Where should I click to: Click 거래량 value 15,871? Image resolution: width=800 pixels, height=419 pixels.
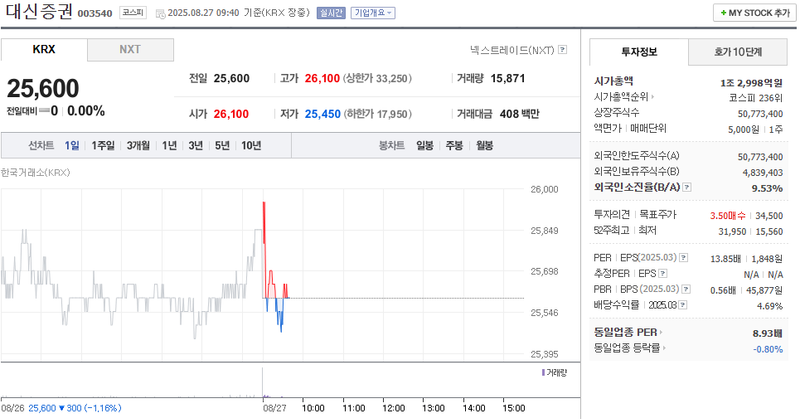coord(508,79)
